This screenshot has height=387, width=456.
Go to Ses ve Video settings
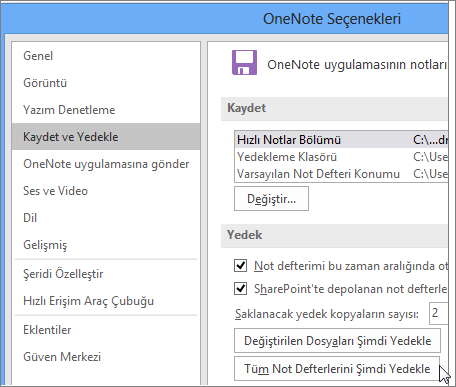(106, 191)
